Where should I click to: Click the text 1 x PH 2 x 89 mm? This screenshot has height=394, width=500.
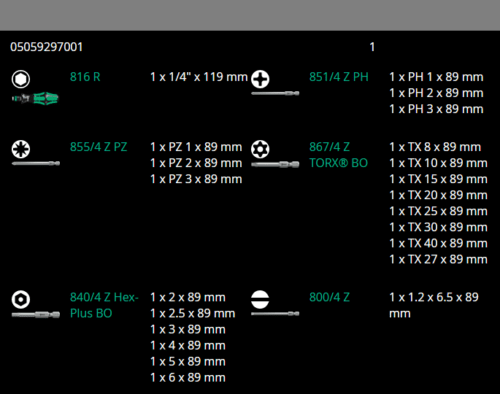tap(436, 93)
